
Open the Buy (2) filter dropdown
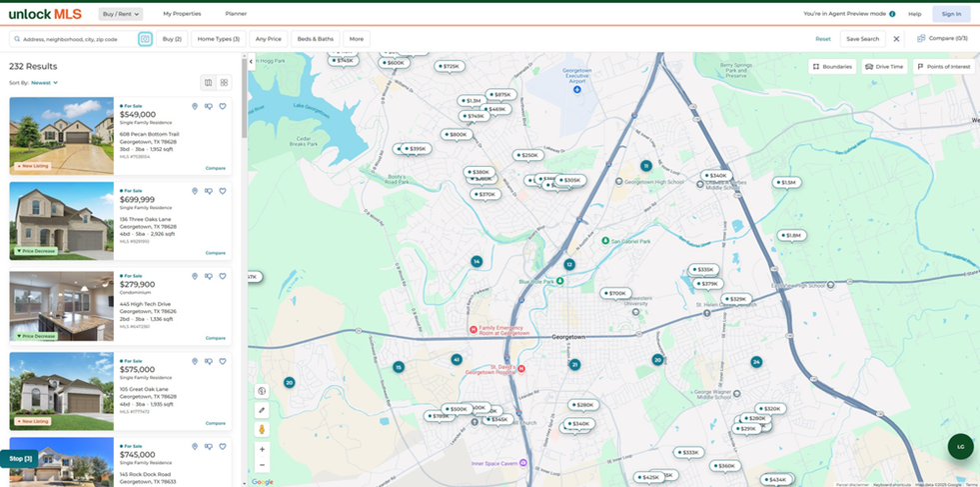pyautogui.click(x=172, y=39)
